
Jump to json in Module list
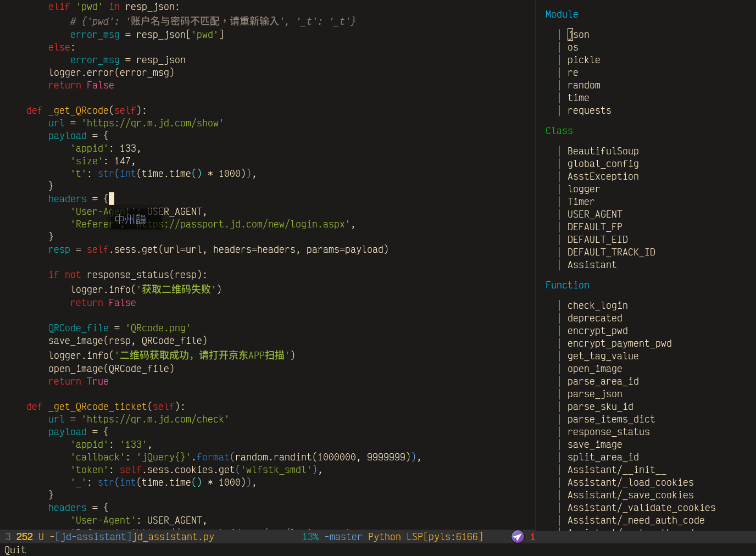coord(578,35)
